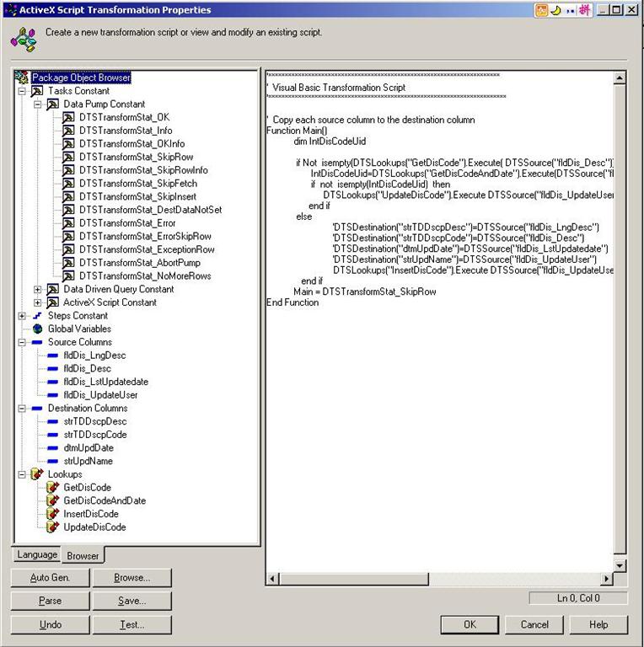Screen dimensions: 644x647
Task: Collapse the Lookups tree node
Action: point(22,474)
